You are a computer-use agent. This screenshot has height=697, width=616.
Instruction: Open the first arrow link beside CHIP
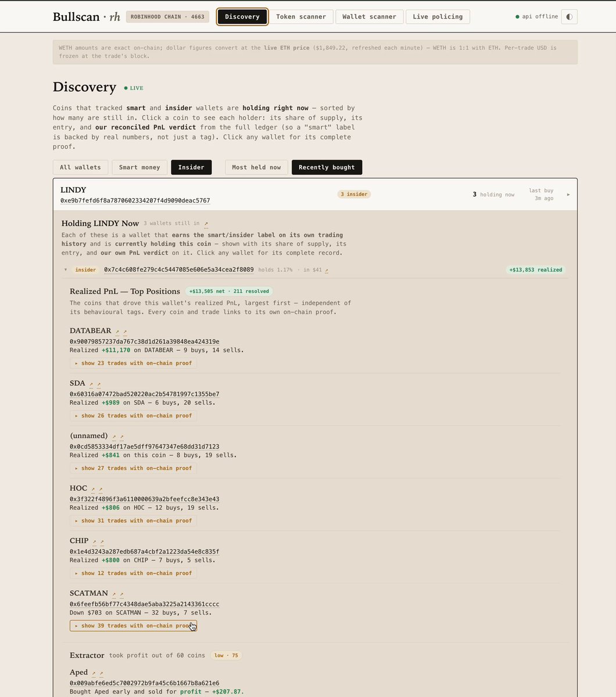(x=94, y=541)
